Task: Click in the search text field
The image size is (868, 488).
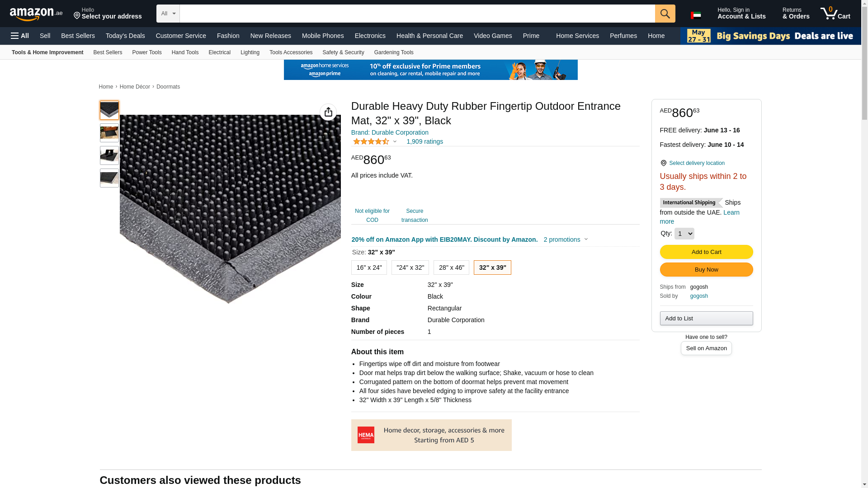Action: pos(417,14)
